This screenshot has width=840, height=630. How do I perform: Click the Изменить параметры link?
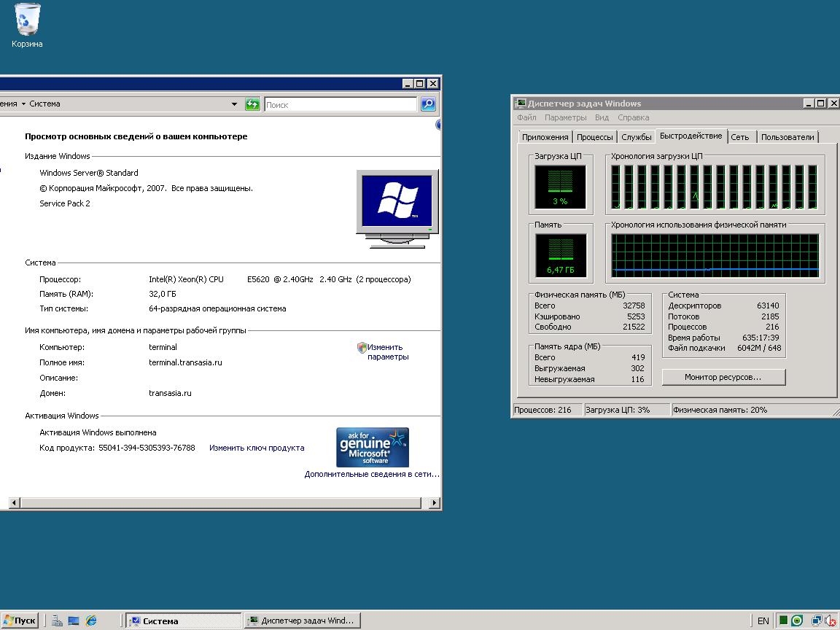pos(388,352)
